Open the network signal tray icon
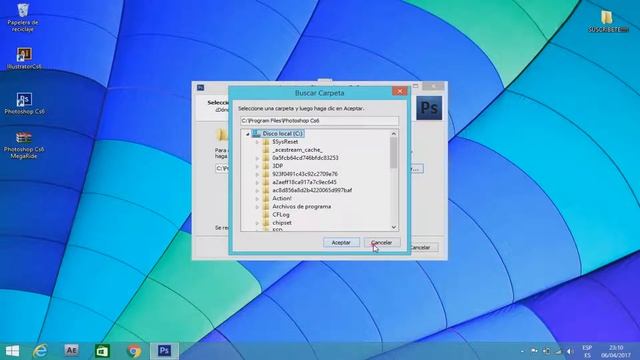The image size is (640, 360). tap(558, 351)
